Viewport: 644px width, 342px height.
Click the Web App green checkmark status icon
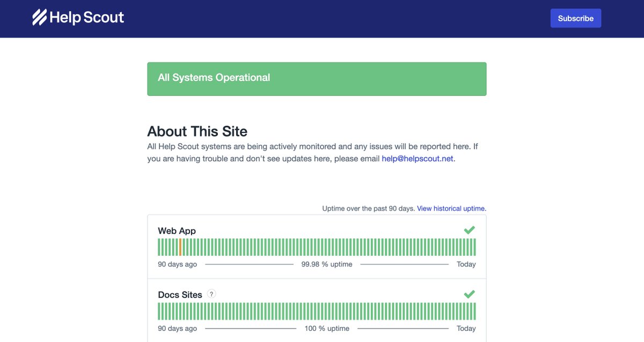pos(470,230)
